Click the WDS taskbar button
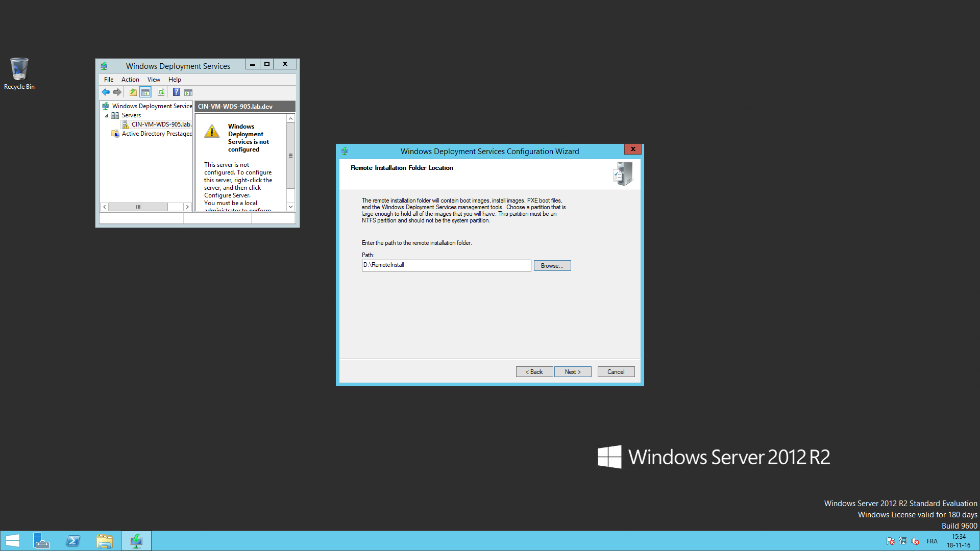 point(136,541)
